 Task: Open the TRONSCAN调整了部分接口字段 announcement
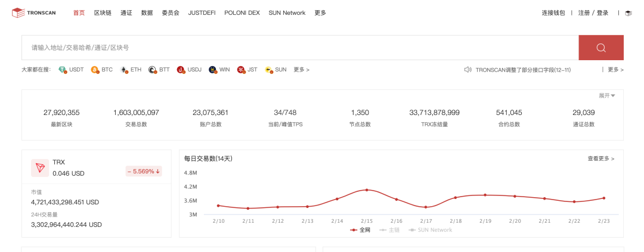(523, 70)
